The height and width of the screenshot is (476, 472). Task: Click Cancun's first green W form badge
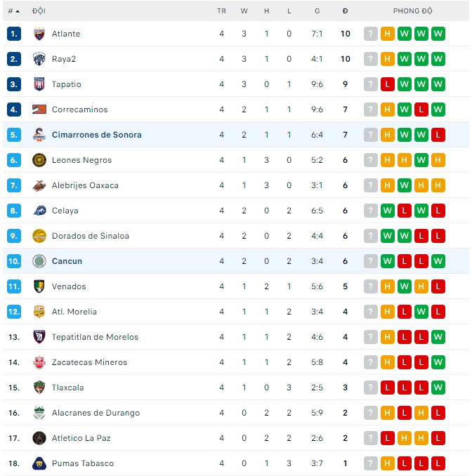[x=388, y=261]
